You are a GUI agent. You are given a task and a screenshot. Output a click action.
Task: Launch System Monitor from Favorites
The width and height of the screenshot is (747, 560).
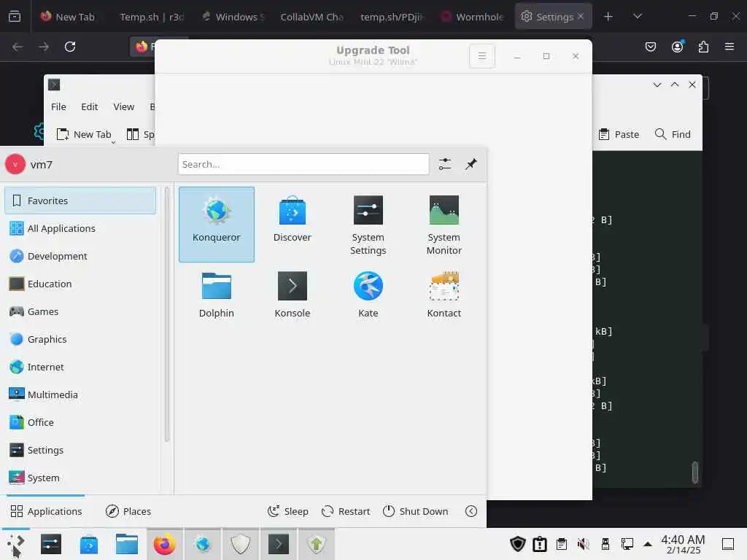[444, 225]
